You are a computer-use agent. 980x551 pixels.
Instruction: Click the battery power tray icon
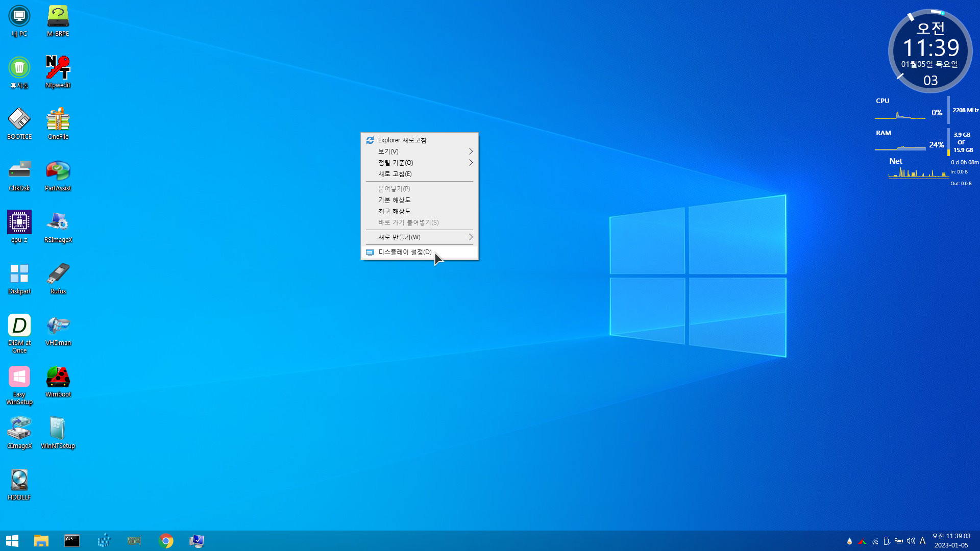pyautogui.click(x=899, y=541)
